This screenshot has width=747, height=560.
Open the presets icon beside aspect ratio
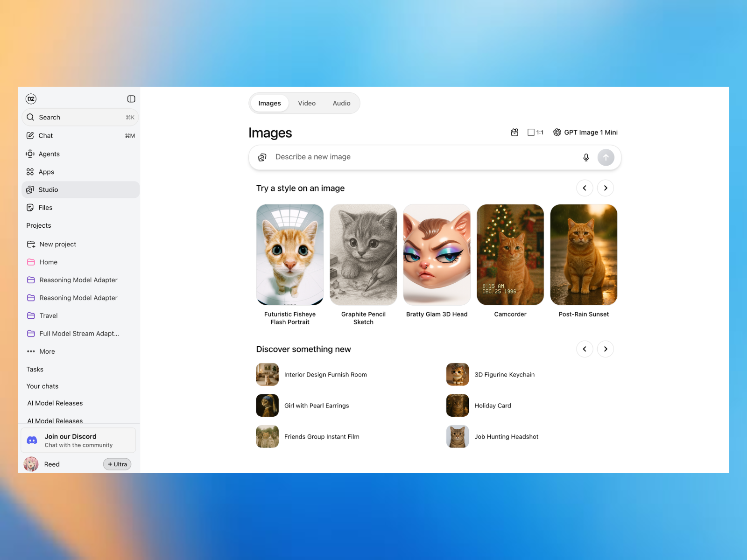514,133
